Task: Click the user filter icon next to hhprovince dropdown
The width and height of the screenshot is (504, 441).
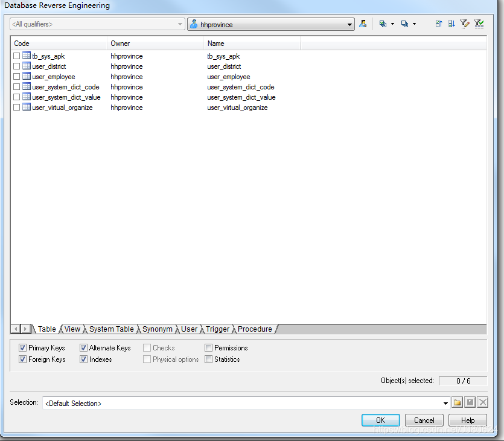Action: [x=363, y=24]
